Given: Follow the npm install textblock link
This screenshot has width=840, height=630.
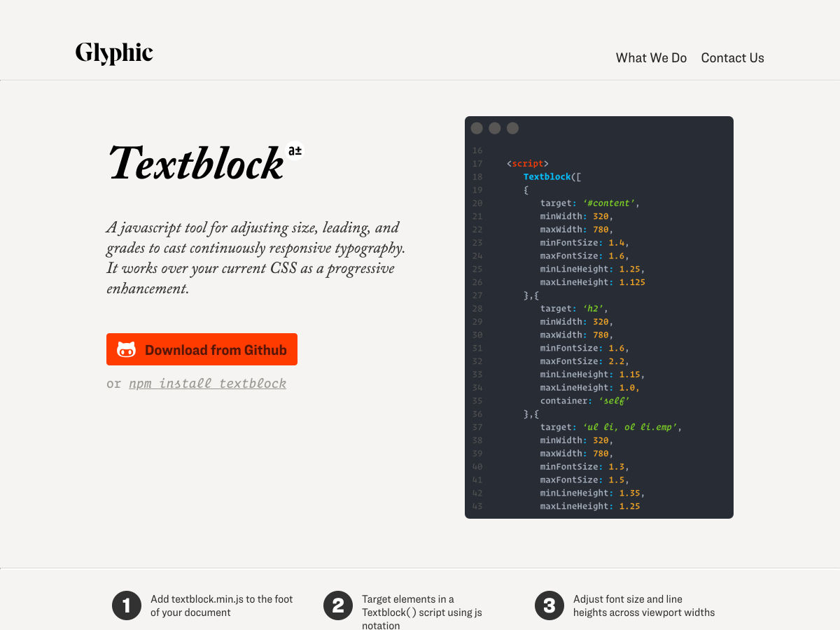Looking at the screenshot, I should 207,384.
